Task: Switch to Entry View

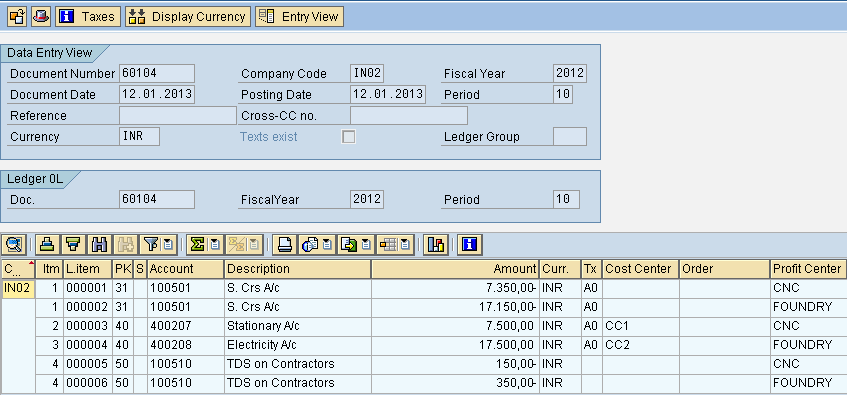Action: (299, 16)
